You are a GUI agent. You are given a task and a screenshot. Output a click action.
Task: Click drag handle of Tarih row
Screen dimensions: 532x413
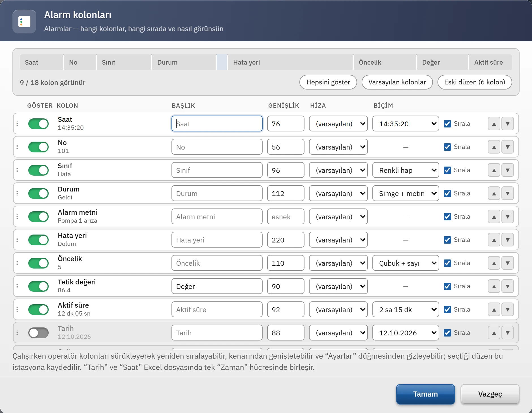tap(17, 333)
